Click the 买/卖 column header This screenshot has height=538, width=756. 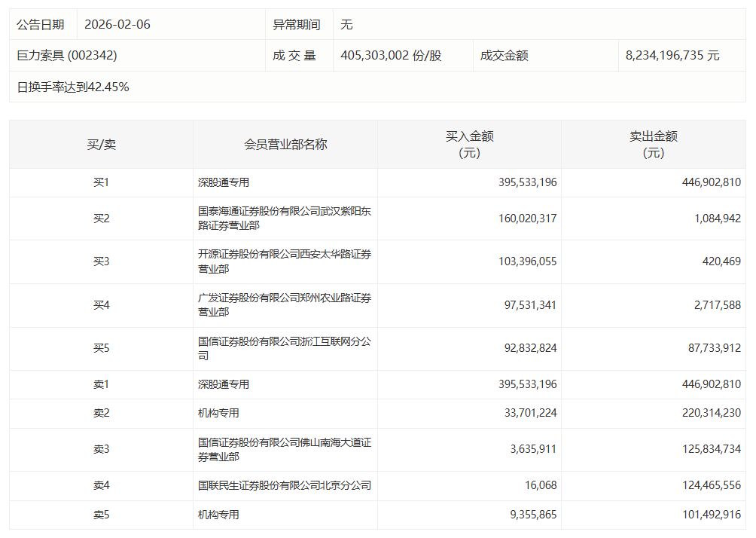101,144
